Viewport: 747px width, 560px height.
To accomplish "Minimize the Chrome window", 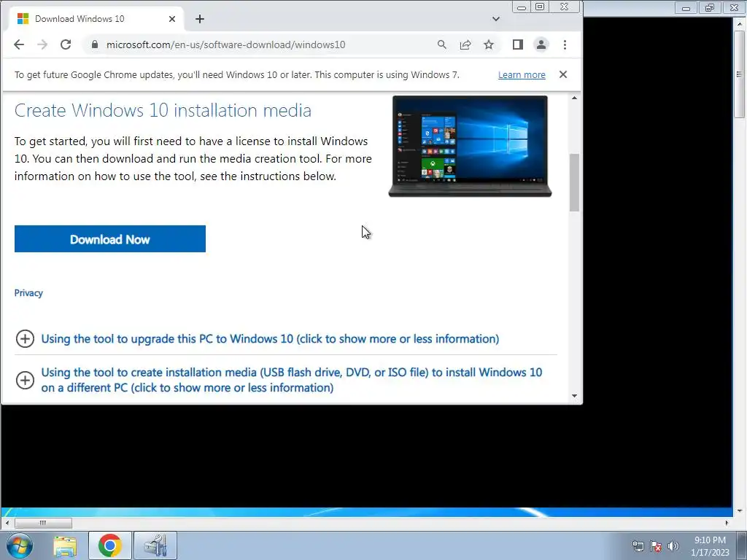I will 522,7.
